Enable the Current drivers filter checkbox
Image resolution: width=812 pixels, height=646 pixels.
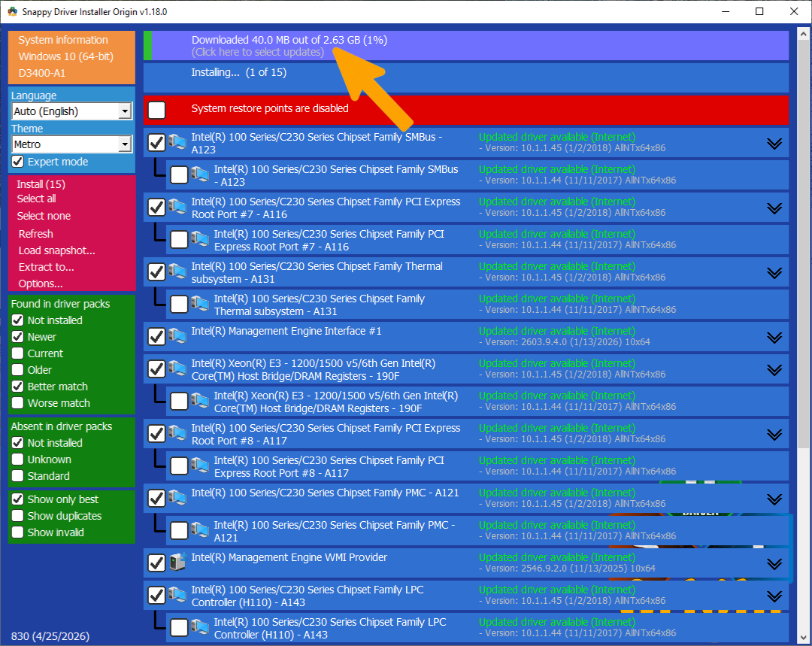click(x=17, y=353)
